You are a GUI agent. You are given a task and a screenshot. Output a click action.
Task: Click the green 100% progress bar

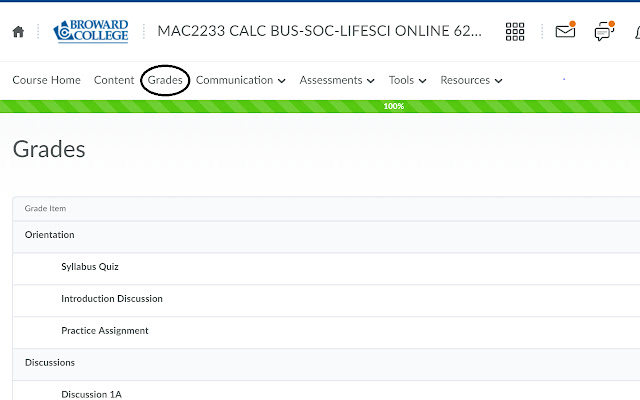[320, 105]
